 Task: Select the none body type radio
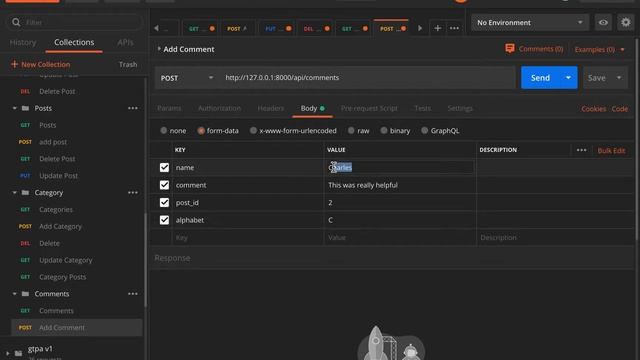pyautogui.click(x=164, y=131)
